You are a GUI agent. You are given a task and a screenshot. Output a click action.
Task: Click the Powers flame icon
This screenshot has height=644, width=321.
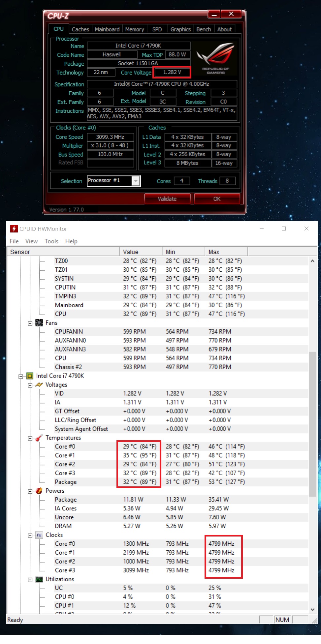click(x=39, y=491)
